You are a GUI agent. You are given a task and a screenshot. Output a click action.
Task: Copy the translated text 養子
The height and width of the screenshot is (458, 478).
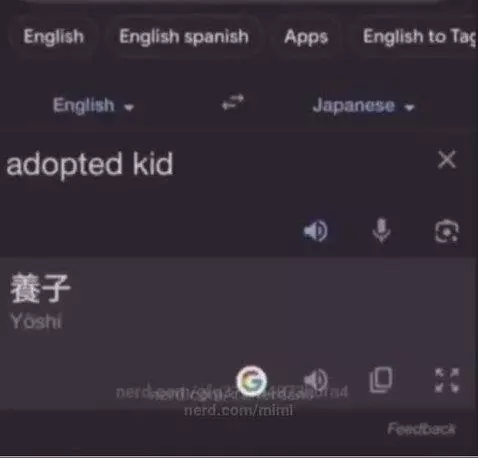point(381,380)
